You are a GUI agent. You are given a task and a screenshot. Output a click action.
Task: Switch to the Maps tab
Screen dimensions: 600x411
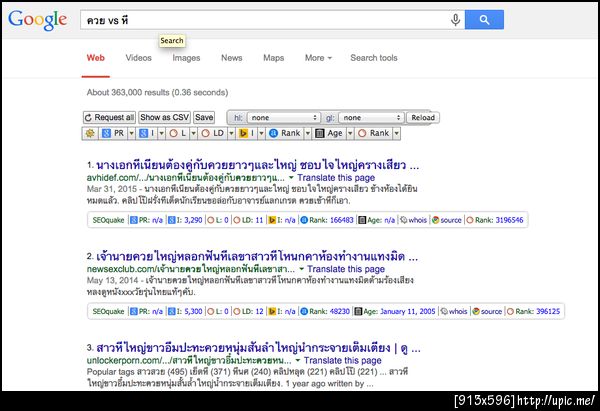[x=274, y=58]
